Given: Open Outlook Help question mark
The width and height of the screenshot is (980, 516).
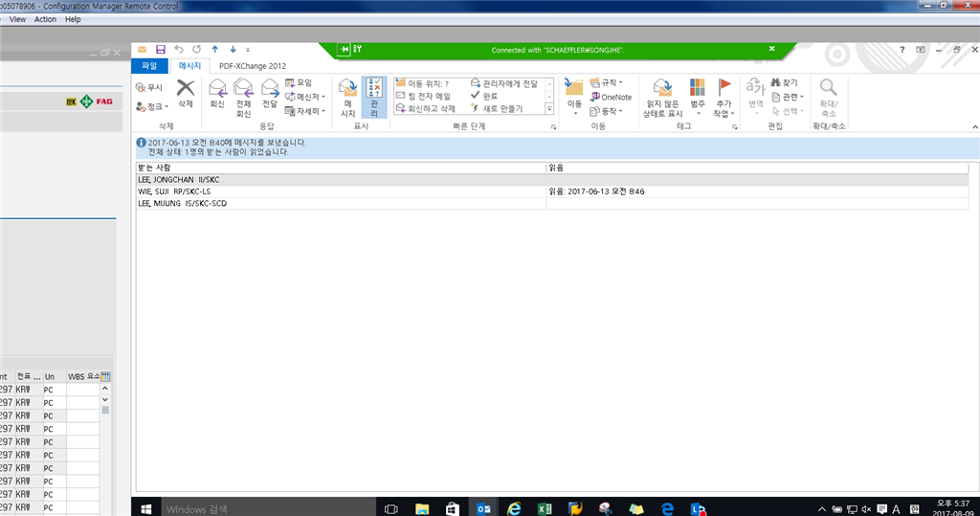Looking at the screenshot, I should 902,50.
